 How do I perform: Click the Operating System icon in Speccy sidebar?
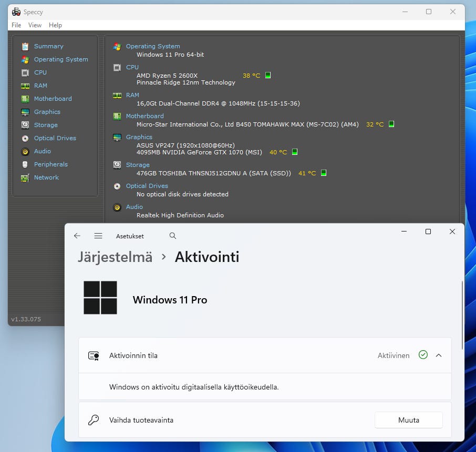(25, 59)
